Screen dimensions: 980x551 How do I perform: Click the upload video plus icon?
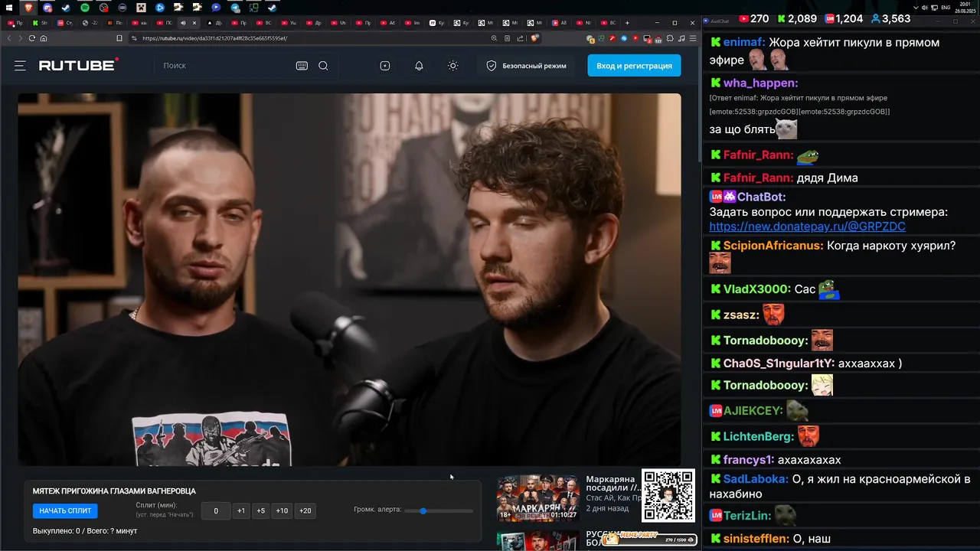pyautogui.click(x=385, y=66)
